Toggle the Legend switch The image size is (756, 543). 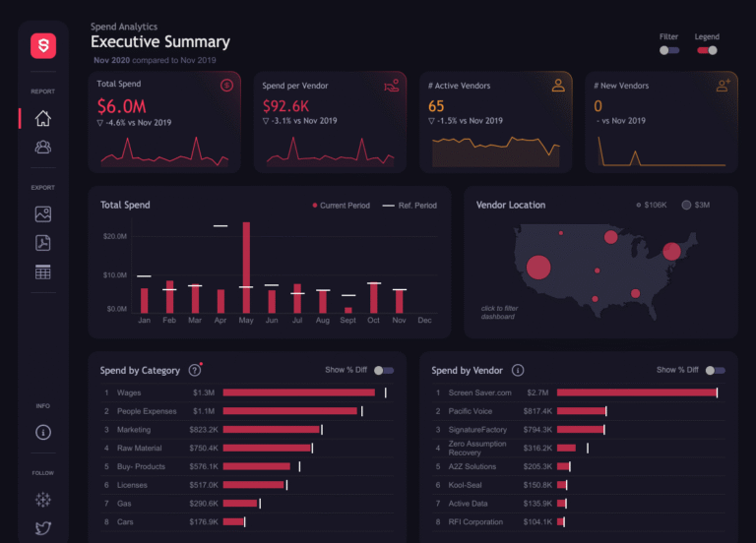point(707,50)
